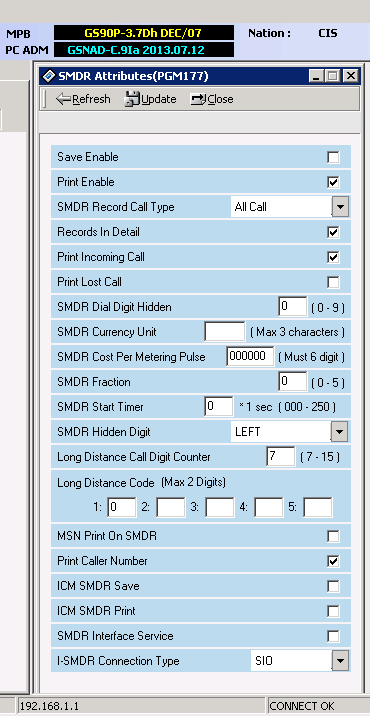Viewport: 376px width, 716px height.
Task: Tick the SMDR Interface Service checkbox
Action: (x=334, y=636)
